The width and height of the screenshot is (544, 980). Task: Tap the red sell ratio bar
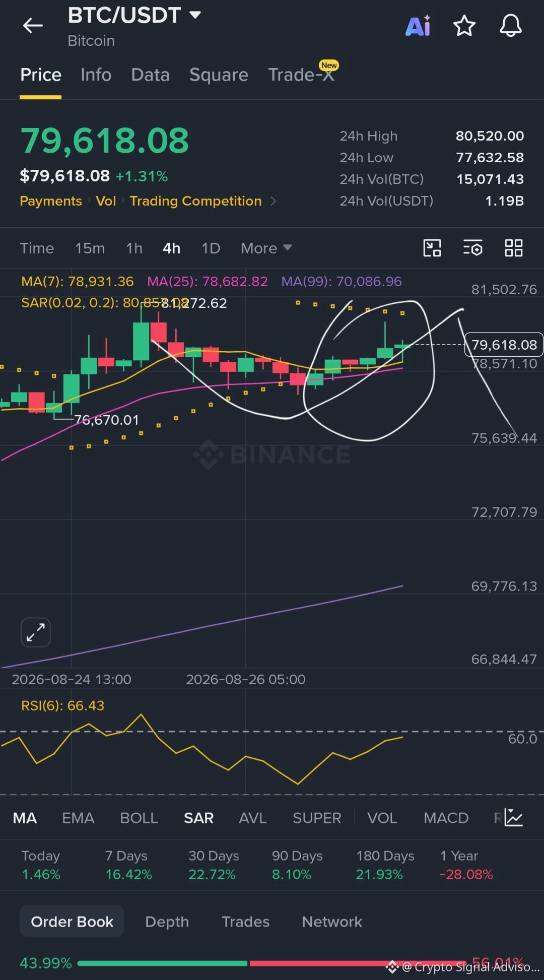[358, 963]
